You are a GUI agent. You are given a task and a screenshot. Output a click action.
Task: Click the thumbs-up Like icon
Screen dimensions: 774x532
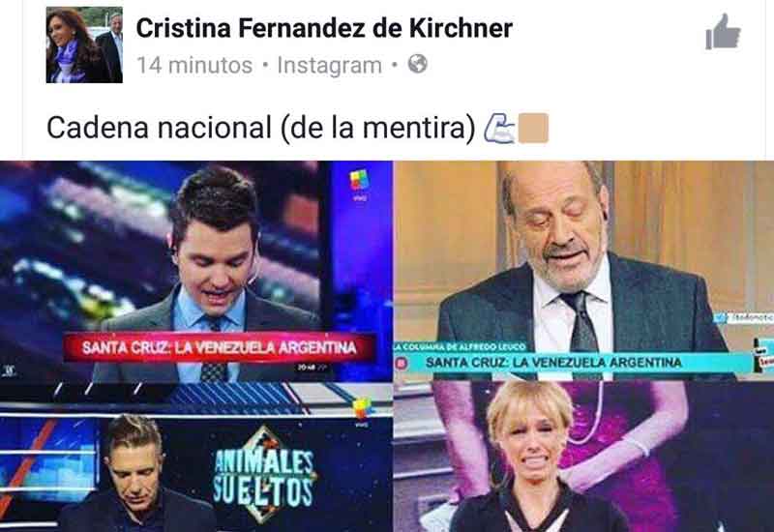tap(723, 32)
